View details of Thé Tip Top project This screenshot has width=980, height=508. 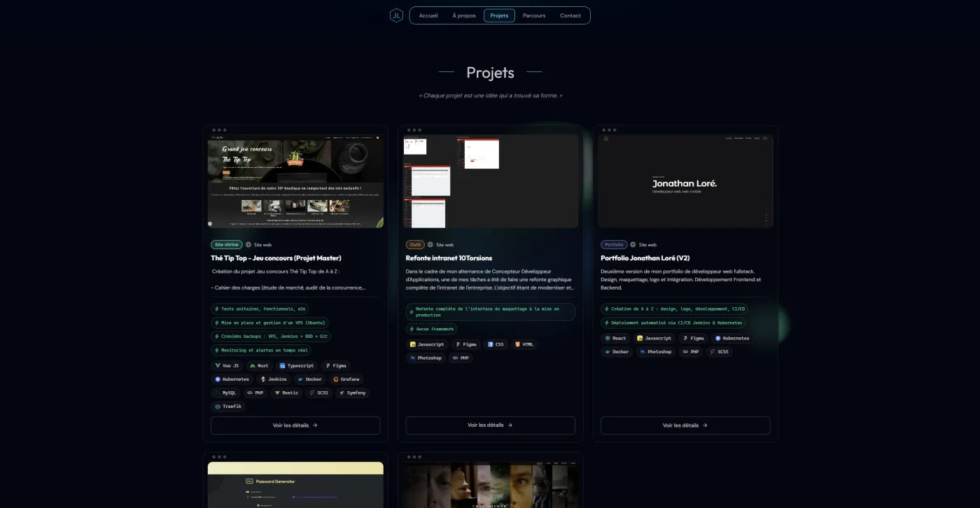click(x=295, y=425)
